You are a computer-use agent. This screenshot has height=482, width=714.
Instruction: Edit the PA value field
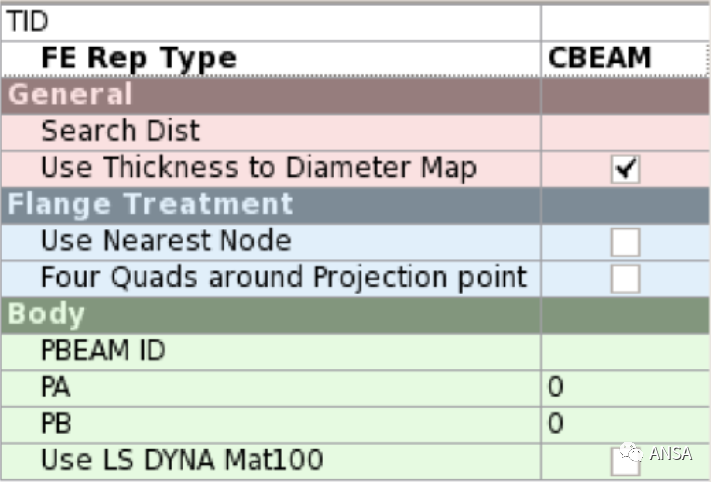pyautogui.click(x=625, y=388)
